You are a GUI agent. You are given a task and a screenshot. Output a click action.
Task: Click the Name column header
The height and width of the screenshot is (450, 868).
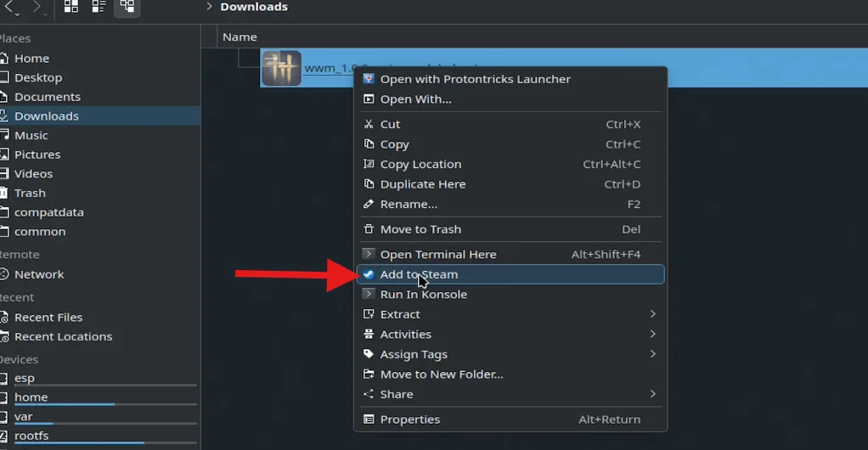240,37
